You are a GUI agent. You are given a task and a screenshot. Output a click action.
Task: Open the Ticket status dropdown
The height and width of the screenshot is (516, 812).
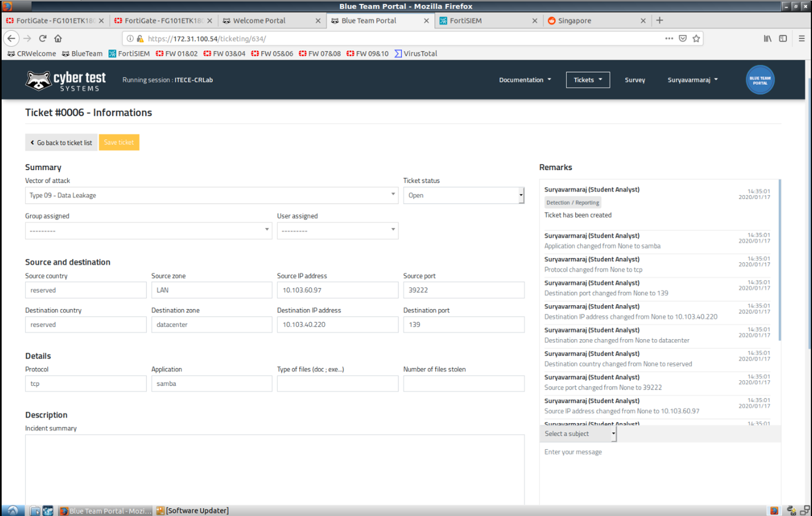pos(464,195)
